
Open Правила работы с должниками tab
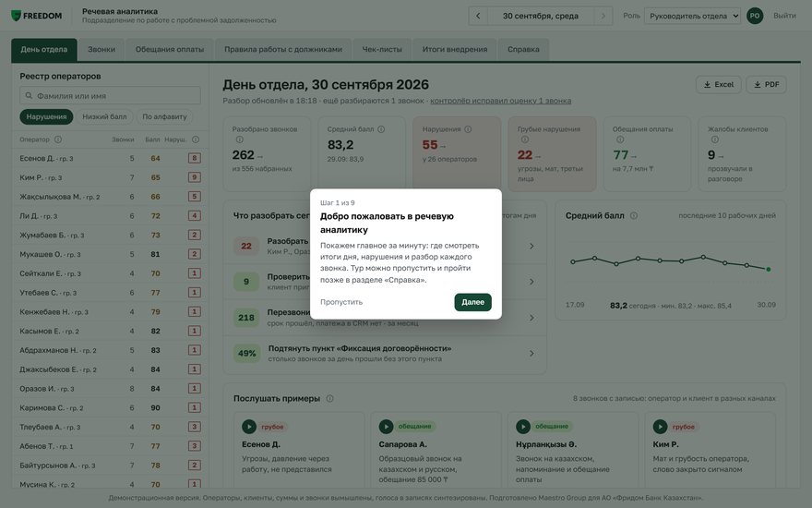283,50
